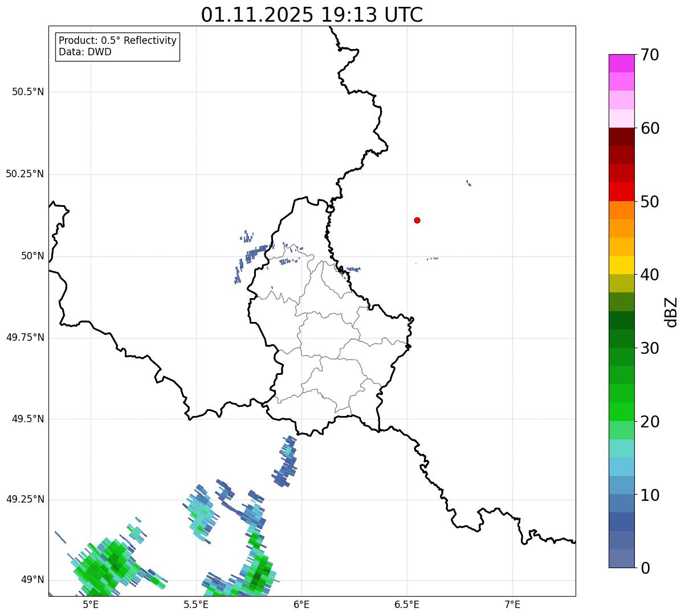
Task: Click the 6.5°E longitude label
Action: tap(407, 604)
